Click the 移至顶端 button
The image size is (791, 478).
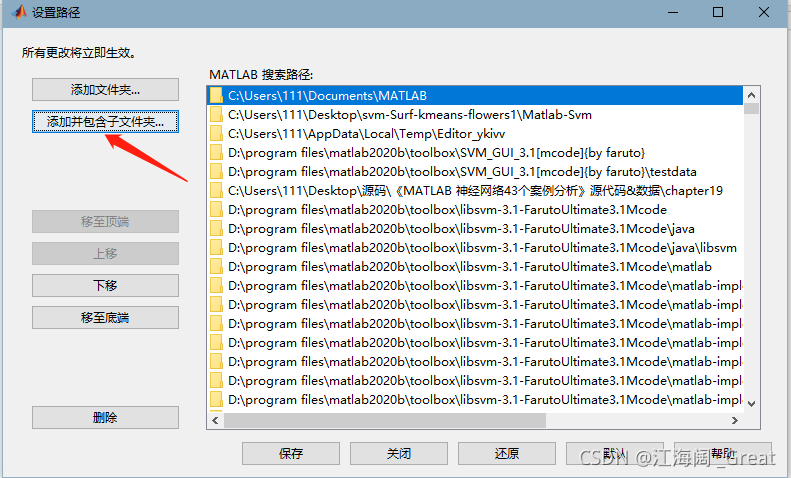click(105, 221)
